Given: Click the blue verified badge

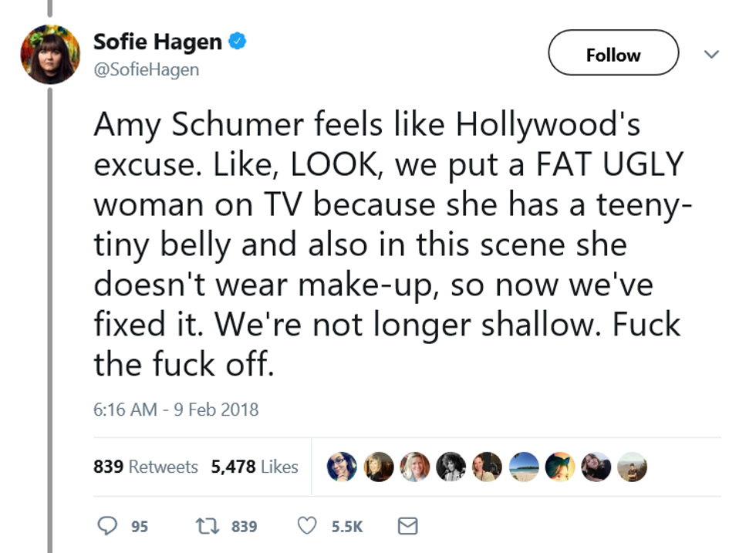Looking at the screenshot, I should (240, 42).
